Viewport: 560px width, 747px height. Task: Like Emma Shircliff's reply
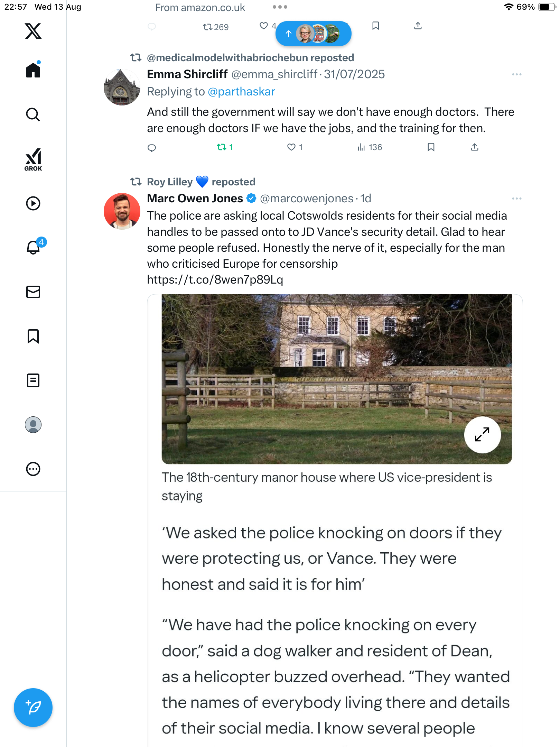coord(291,148)
